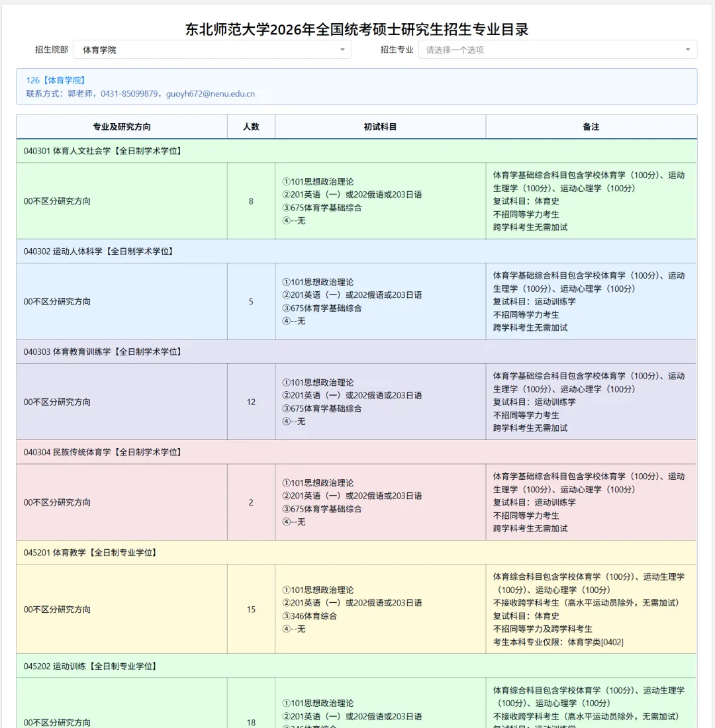This screenshot has height=728, width=715.
Task: Click 00不区分研究方向 under 040302
Action: point(57,302)
